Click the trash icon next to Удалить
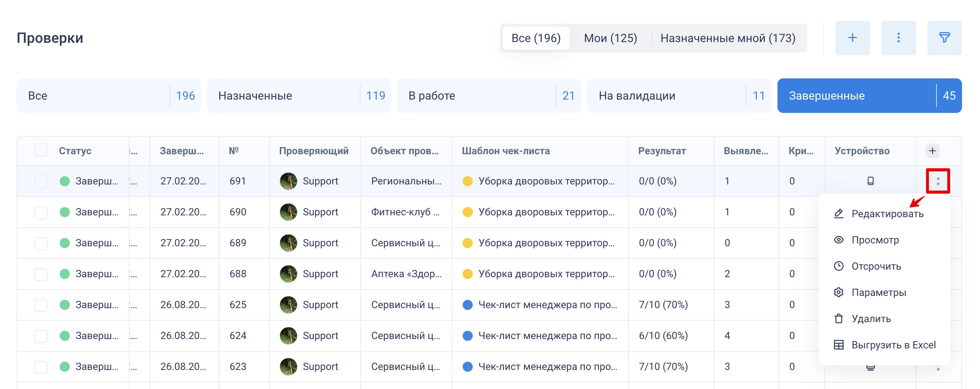Image resolution: width=980 pixels, height=389 pixels. coord(839,319)
